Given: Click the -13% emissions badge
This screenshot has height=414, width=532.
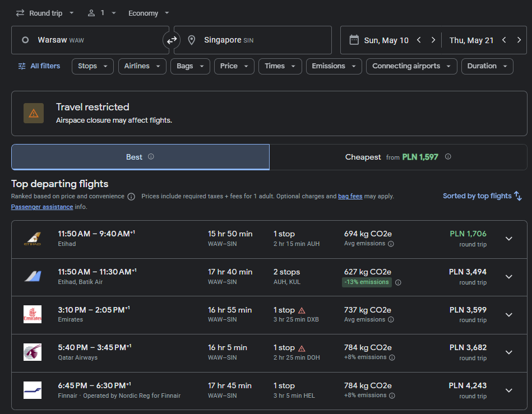Looking at the screenshot, I should (367, 282).
